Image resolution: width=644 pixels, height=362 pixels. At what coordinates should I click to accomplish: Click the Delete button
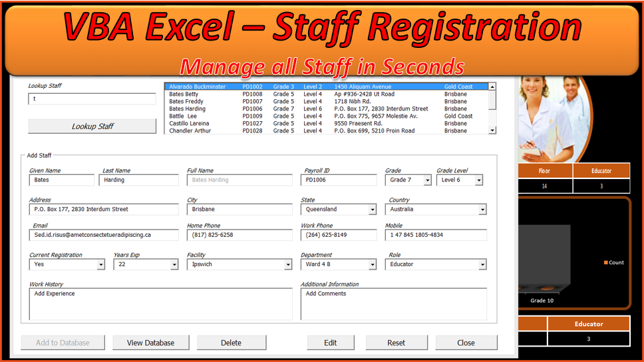pyautogui.click(x=232, y=343)
